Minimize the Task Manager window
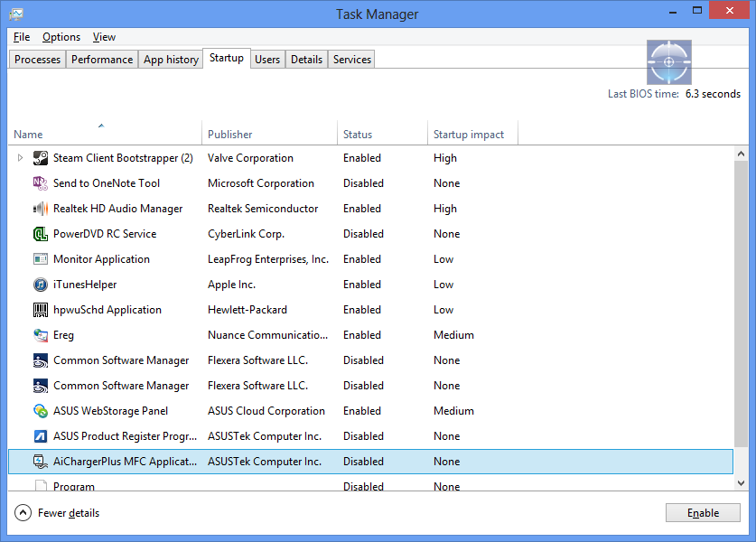756x542 pixels. (673, 11)
